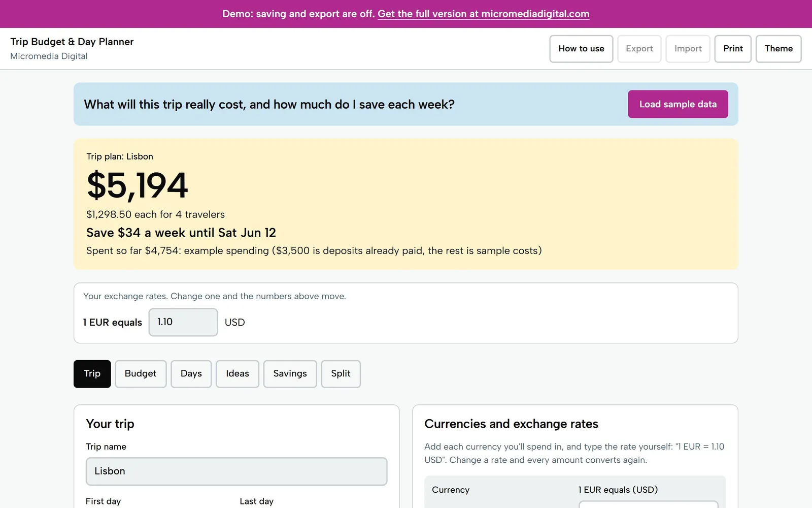Click the '1 EUR equals (USD)' column header
The height and width of the screenshot is (508, 812).
(x=618, y=490)
